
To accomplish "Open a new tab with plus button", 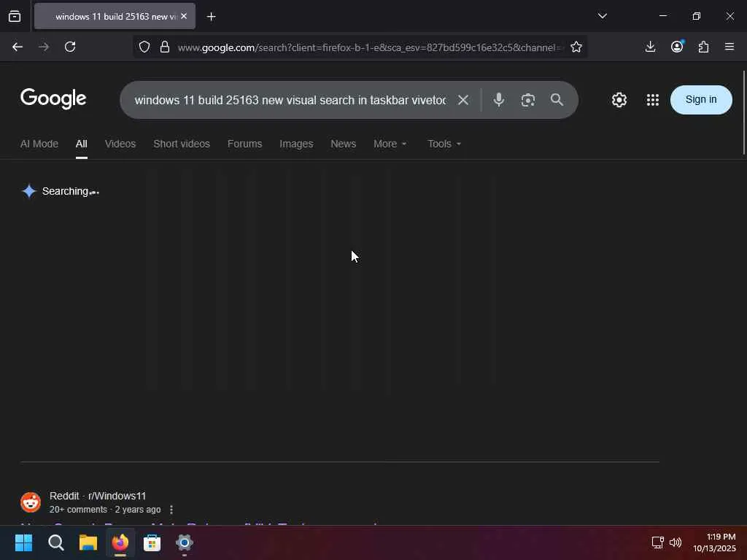I will point(211,17).
